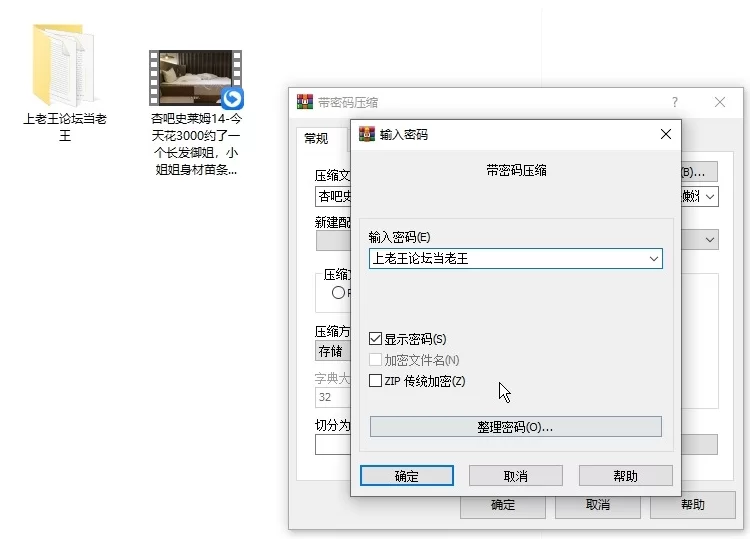Uncheck the 显示密码 checkbox
The height and width of the screenshot is (539, 750).
(376, 339)
